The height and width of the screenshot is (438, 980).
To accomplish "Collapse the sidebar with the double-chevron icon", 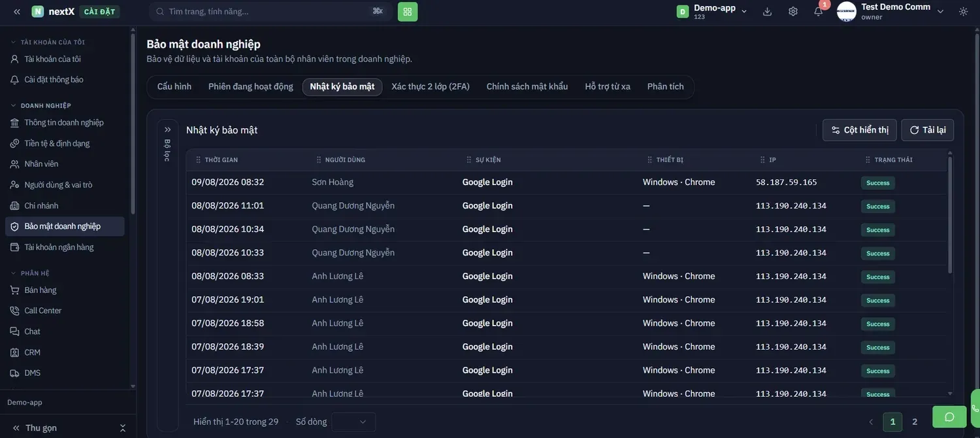I will coord(17,12).
